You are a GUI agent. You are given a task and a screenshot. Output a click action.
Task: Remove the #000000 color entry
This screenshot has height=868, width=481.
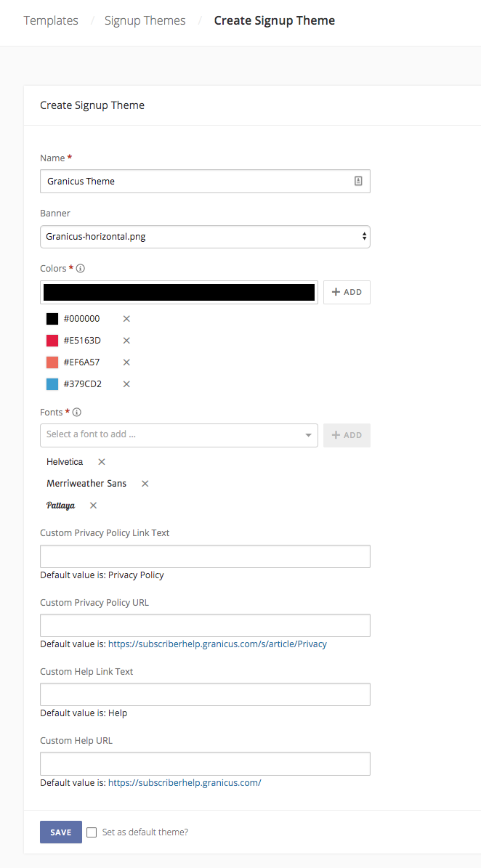(126, 318)
